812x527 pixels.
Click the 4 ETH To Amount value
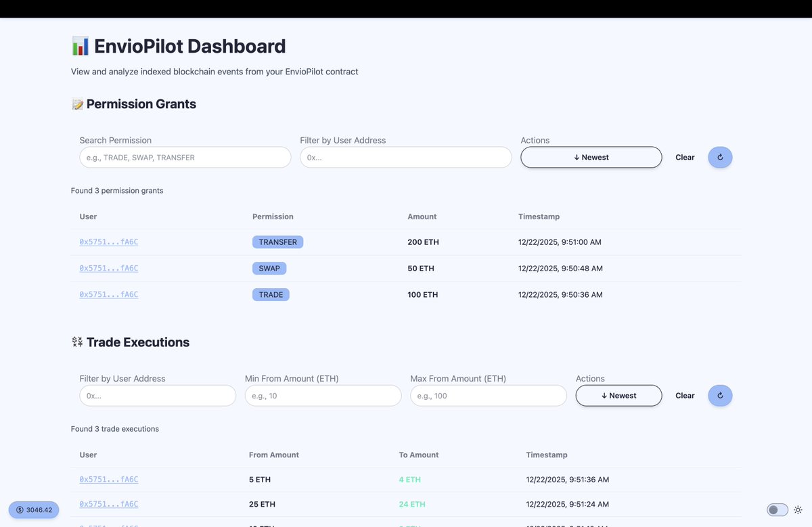(410, 480)
